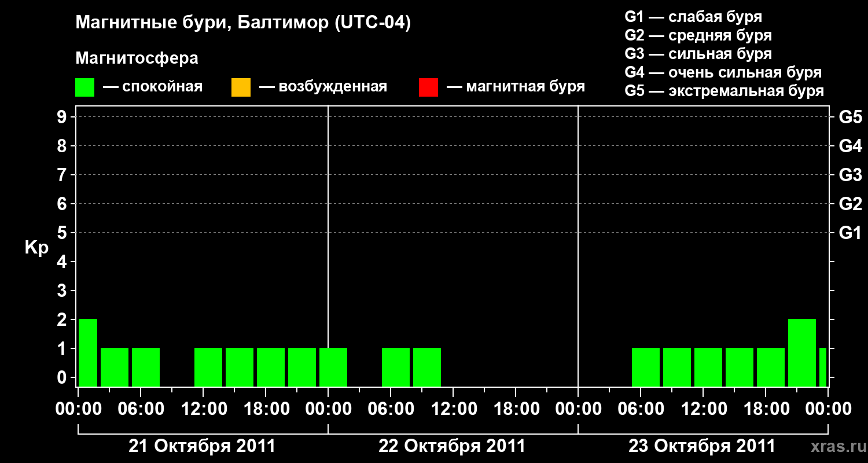Click the orange 'возбужденная' legend swatch

(241, 87)
